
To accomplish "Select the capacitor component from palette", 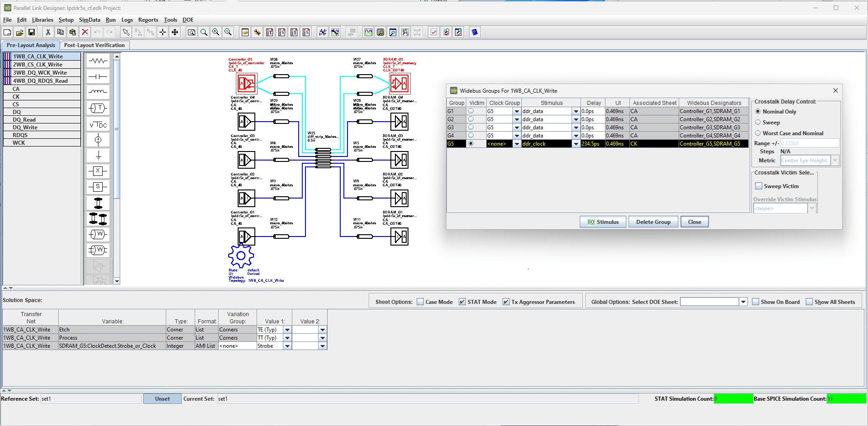I will pos(98,76).
